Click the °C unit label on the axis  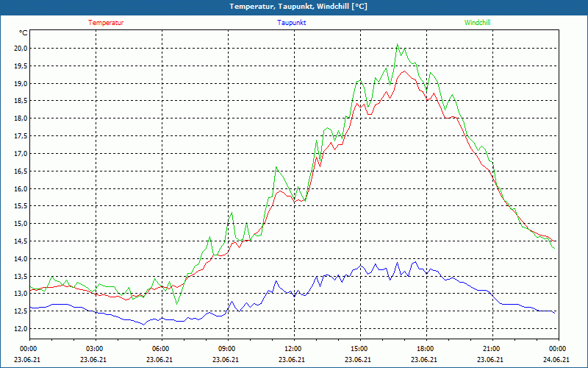24,33
